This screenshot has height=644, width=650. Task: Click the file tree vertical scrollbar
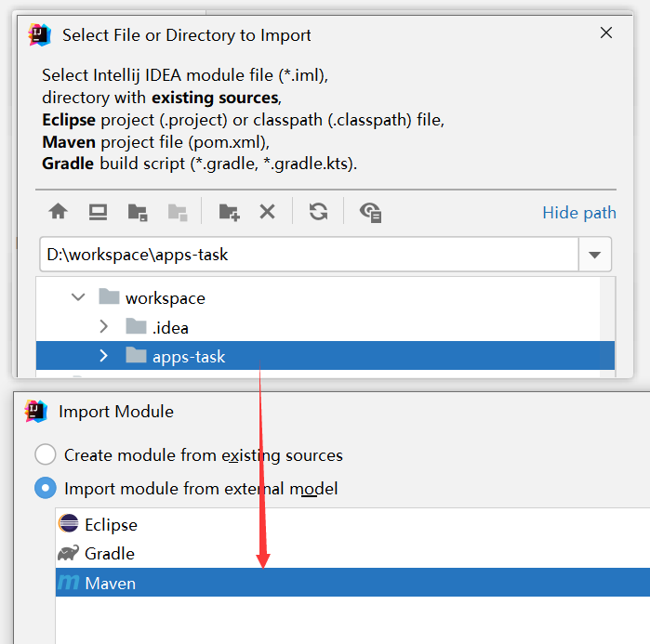[607, 327]
